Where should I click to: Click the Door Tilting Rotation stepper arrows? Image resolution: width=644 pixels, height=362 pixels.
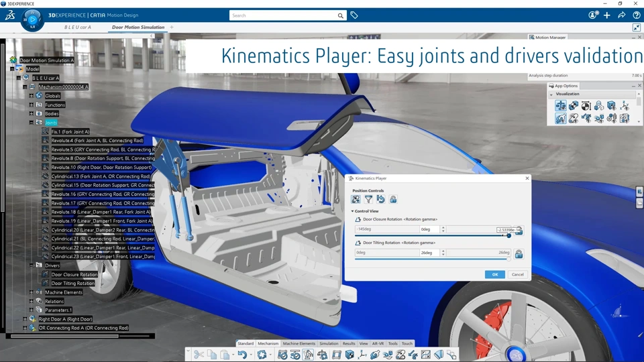tap(443, 253)
